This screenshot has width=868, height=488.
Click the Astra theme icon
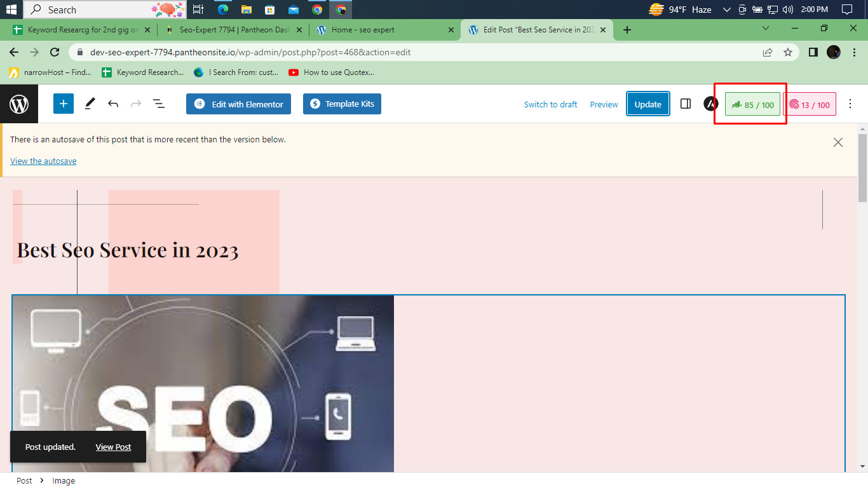point(710,103)
